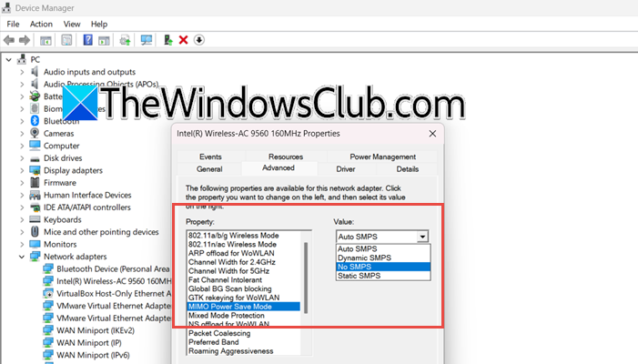
Task: Click the Bluetooth category icon
Action: [35, 121]
